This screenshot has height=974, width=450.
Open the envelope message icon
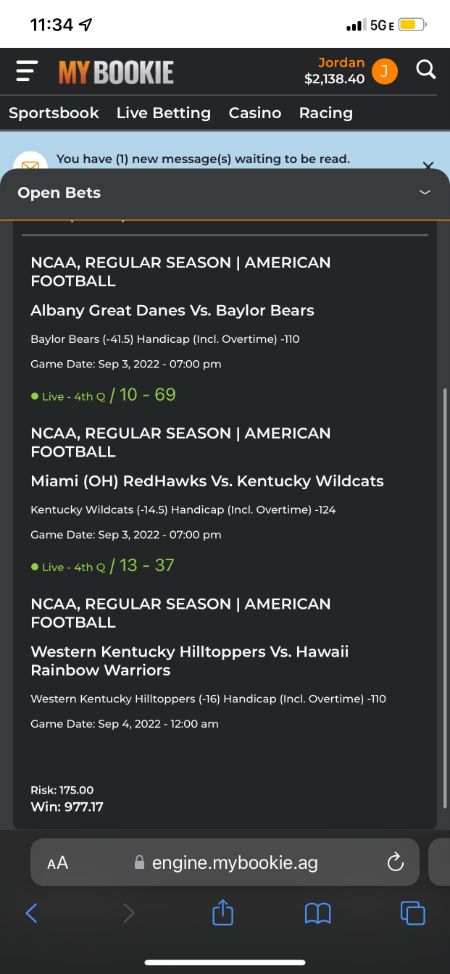point(30,163)
